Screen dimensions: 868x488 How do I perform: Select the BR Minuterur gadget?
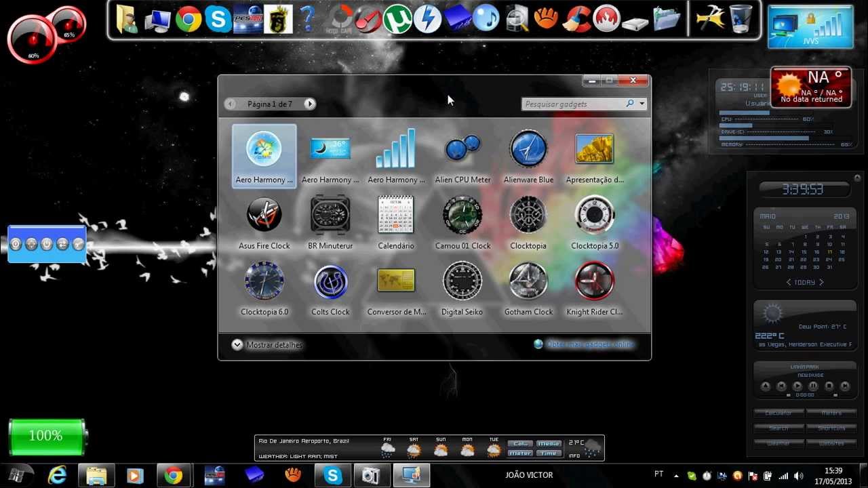point(330,223)
